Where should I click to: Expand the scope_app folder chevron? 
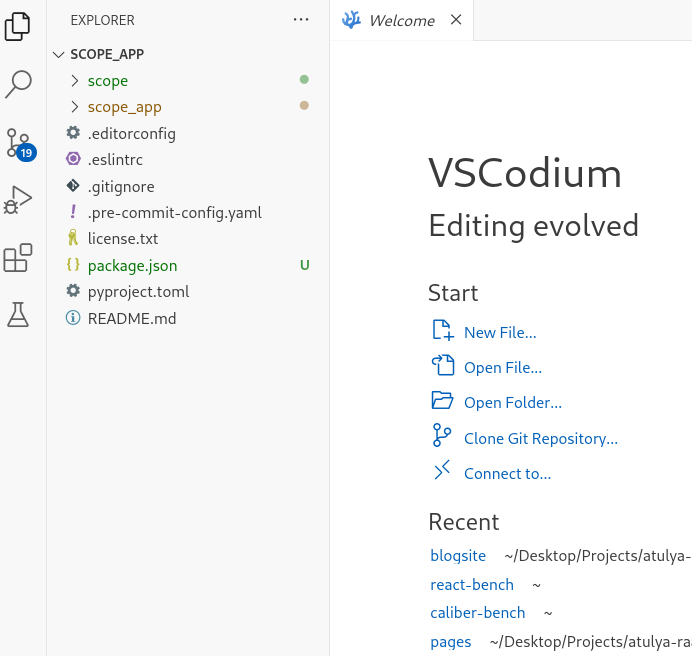(x=75, y=106)
